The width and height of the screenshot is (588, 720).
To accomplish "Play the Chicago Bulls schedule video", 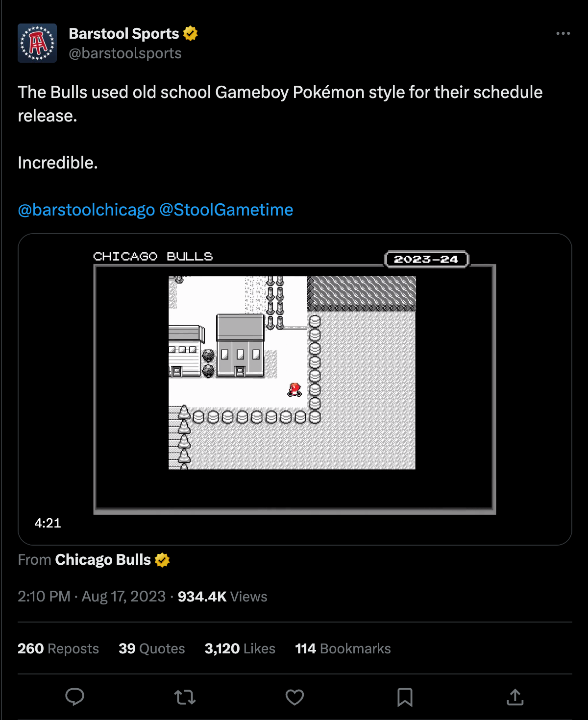I will (294, 389).
